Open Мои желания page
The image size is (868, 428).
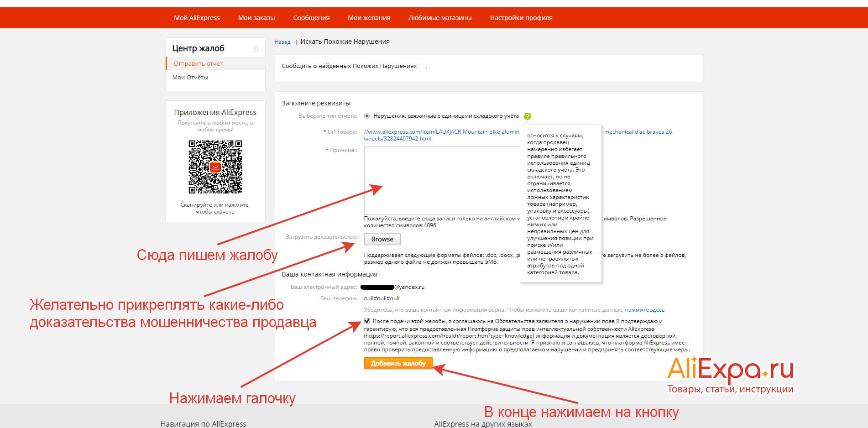(x=369, y=18)
